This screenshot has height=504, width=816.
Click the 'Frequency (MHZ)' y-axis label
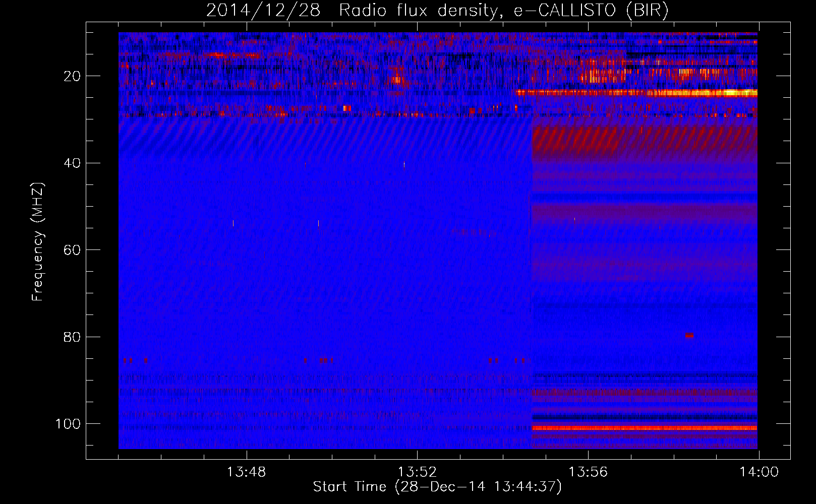click(38, 242)
